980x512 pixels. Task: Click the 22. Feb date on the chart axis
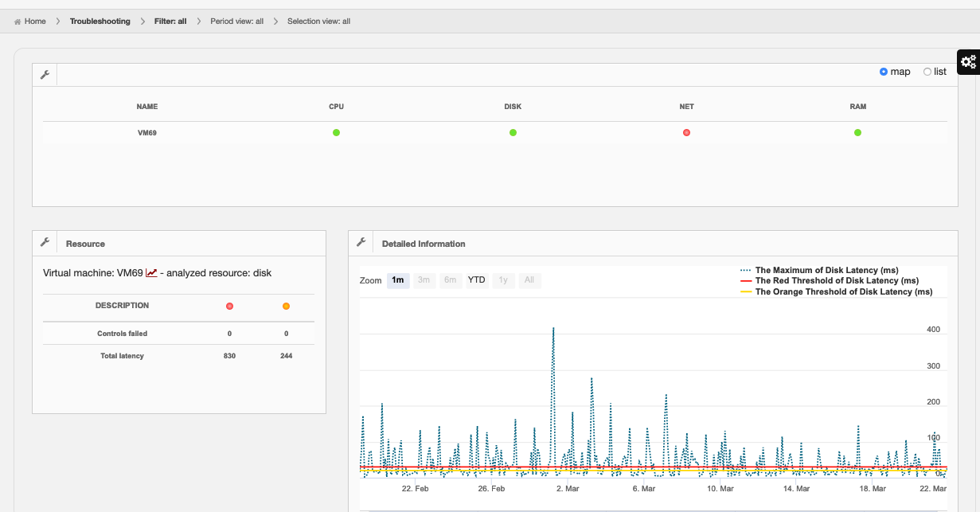[x=415, y=488]
